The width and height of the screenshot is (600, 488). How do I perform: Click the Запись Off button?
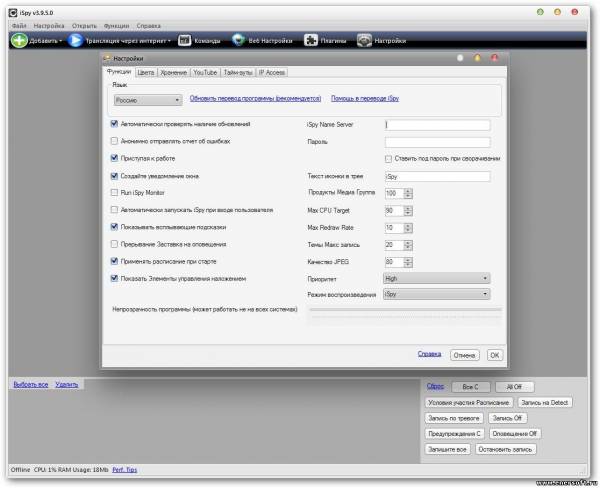coord(507,418)
